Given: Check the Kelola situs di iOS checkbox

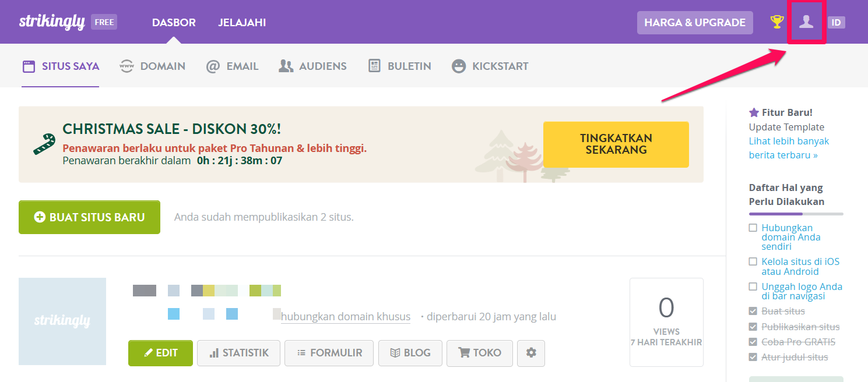Looking at the screenshot, I should pos(753,261).
